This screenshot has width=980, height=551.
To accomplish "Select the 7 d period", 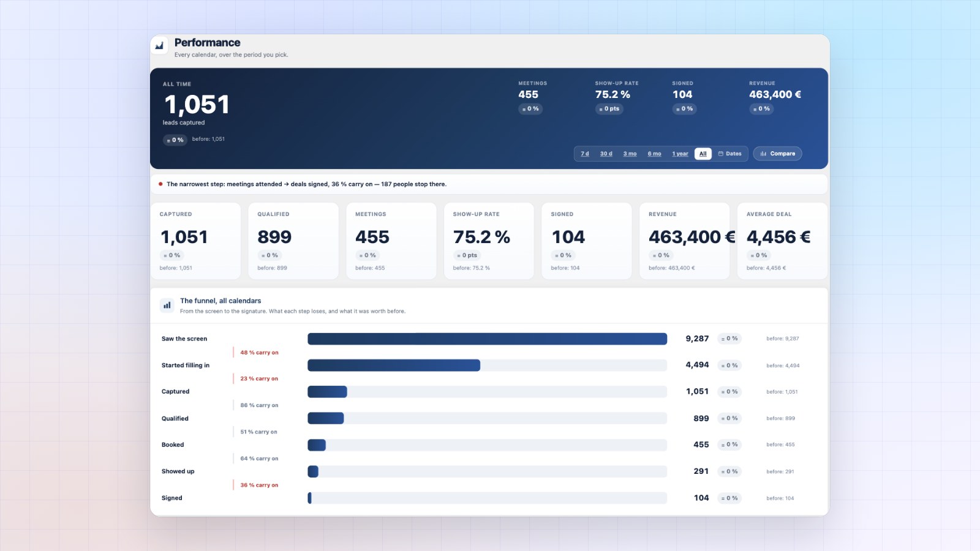I will [584, 154].
